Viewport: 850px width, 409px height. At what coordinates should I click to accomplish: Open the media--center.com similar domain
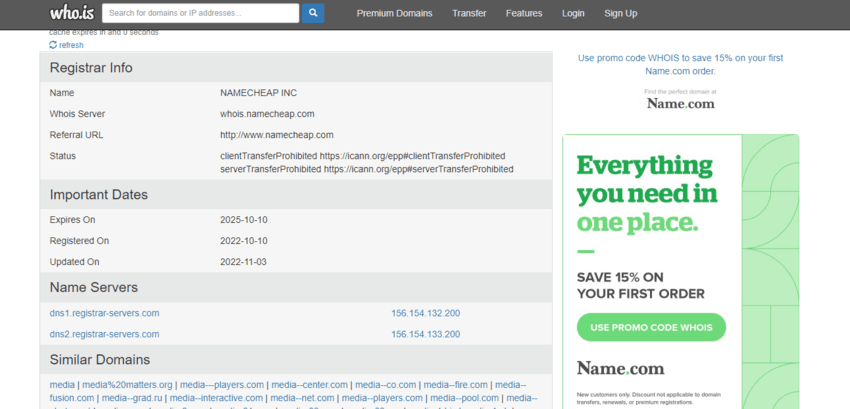(309, 384)
